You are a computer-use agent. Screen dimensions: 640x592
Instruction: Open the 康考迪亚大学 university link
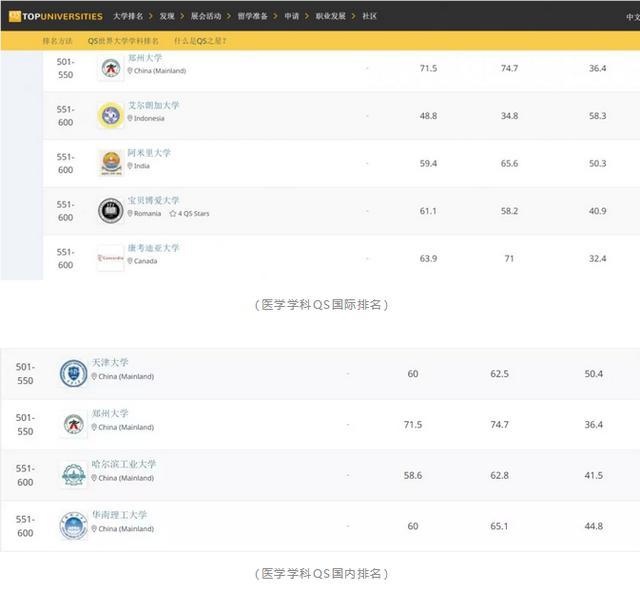coord(153,247)
